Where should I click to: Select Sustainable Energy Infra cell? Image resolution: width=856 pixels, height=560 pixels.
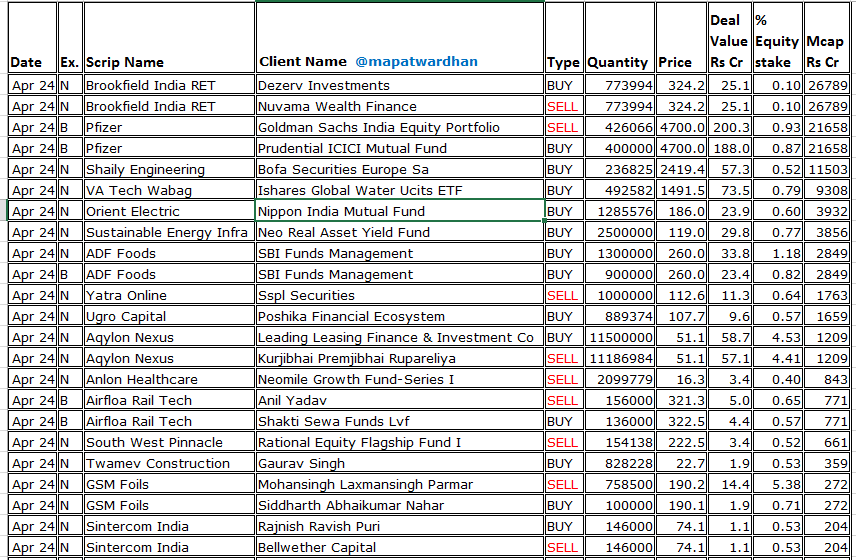(169, 233)
